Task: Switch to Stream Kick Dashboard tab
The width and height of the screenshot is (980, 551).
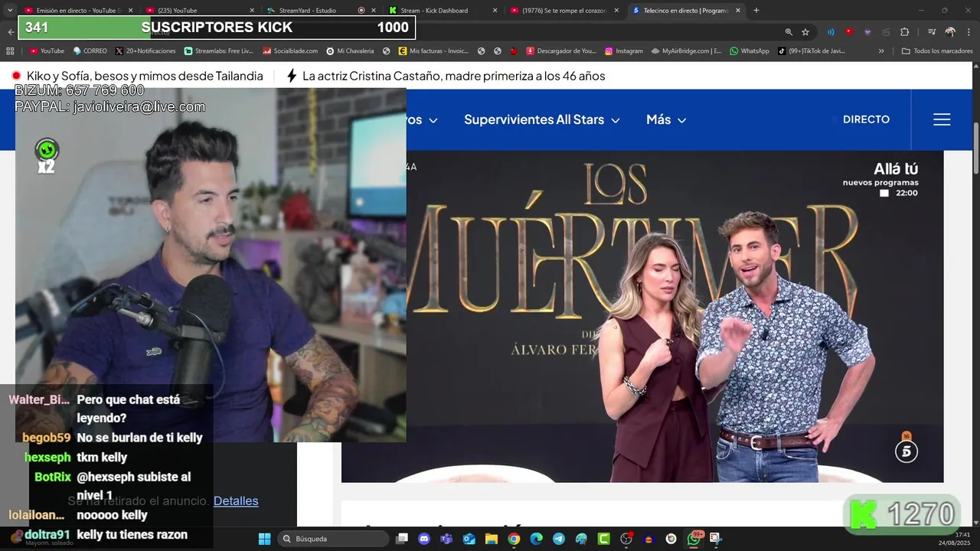Action: 443,11
